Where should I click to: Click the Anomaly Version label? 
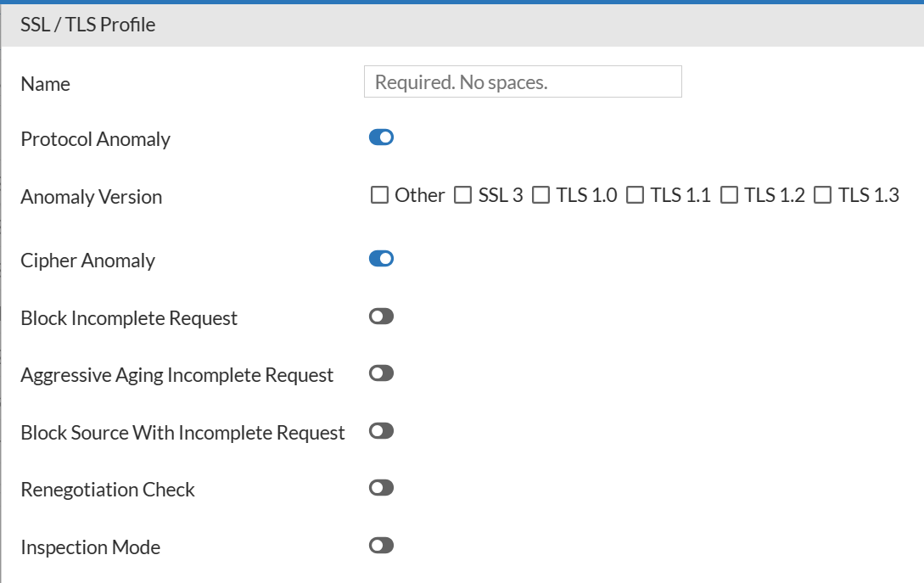(x=91, y=196)
